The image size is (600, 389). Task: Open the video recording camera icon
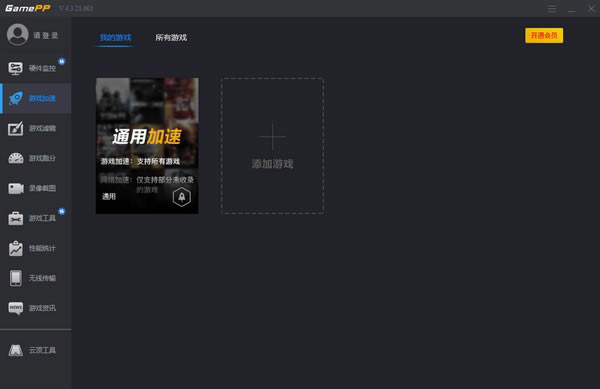pyautogui.click(x=16, y=188)
